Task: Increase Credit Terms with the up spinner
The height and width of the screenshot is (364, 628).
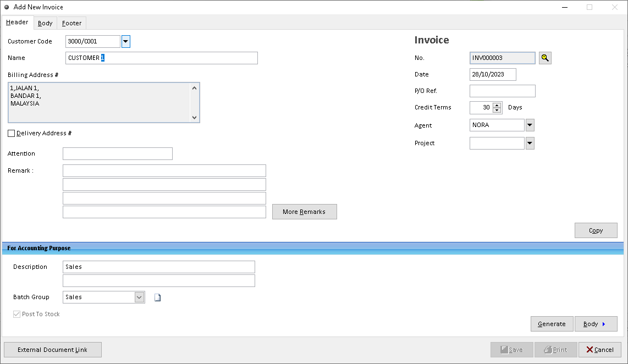Action: tap(496, 105)
